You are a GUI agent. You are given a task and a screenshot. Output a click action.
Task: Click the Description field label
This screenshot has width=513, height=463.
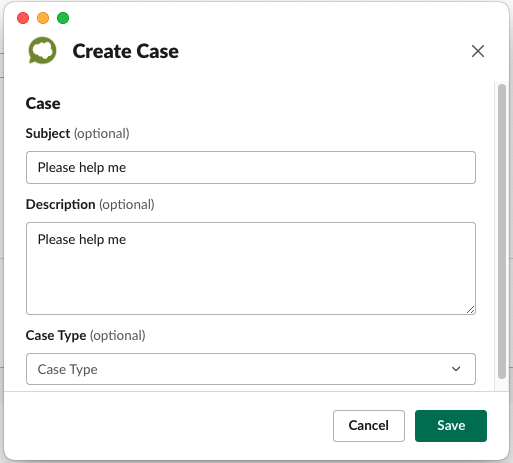point(60,204)
